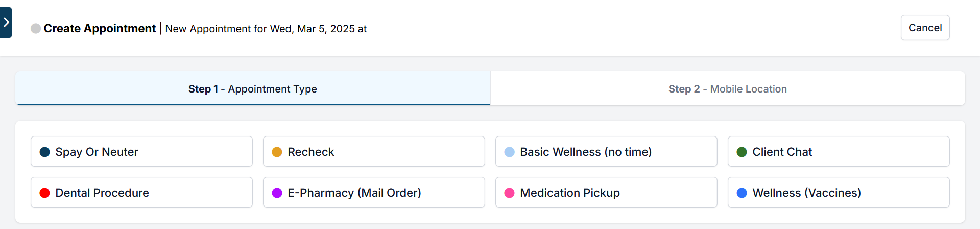Pick Basic Wellness (no time) option

point(606,152)
